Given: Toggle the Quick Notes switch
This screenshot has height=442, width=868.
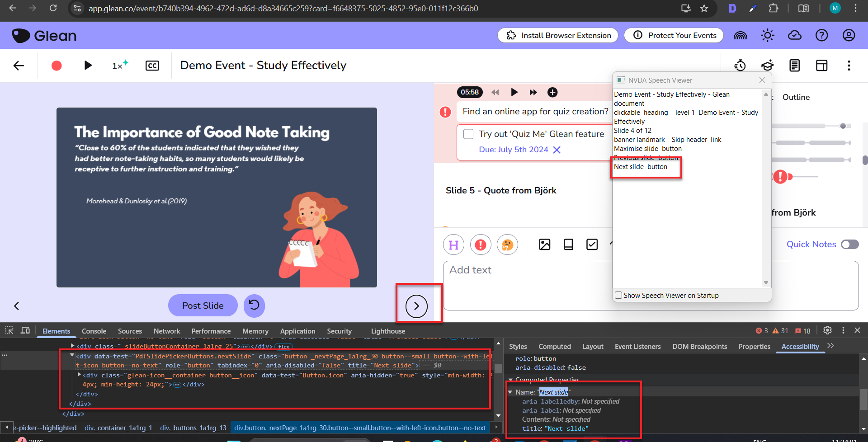Looking at the screenshot, I should coord(849,245).
